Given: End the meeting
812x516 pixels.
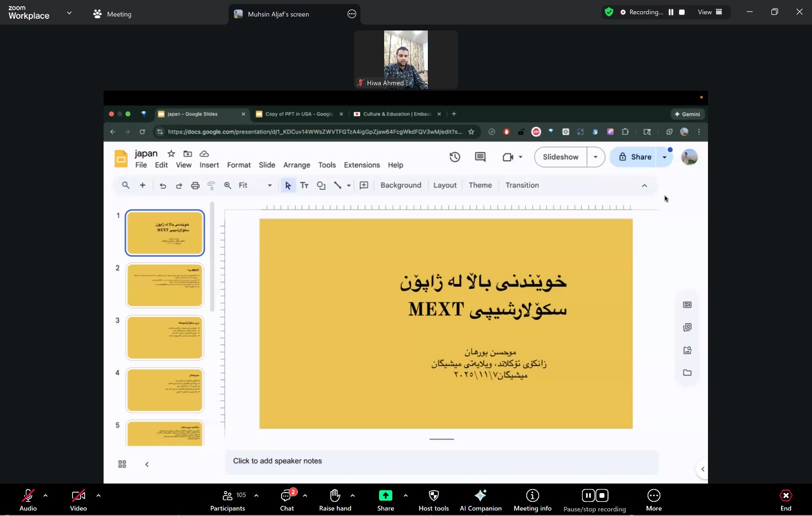Looking at the screenshot, I should click(x=785, y=496).
